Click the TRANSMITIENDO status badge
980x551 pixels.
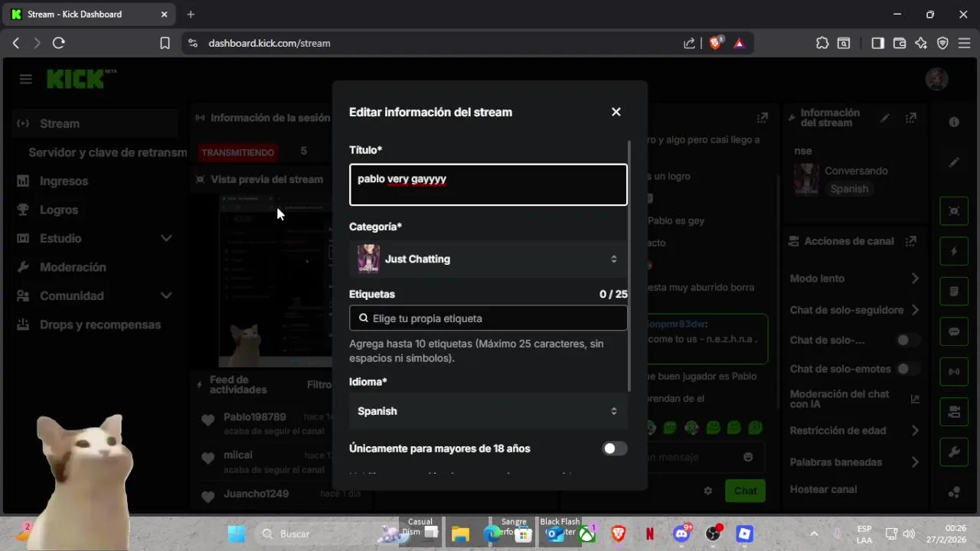238,152
